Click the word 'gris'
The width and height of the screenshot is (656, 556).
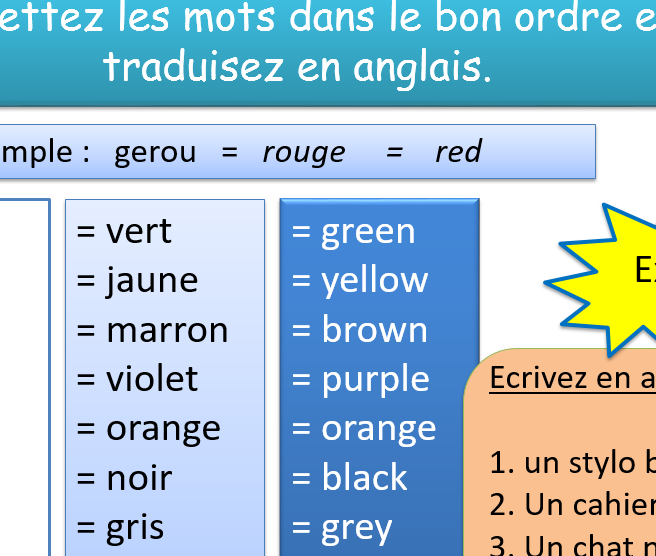click(135, 528)
